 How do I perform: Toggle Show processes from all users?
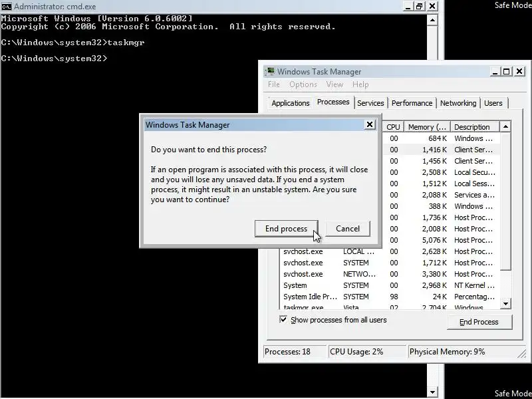coord(283,320)
